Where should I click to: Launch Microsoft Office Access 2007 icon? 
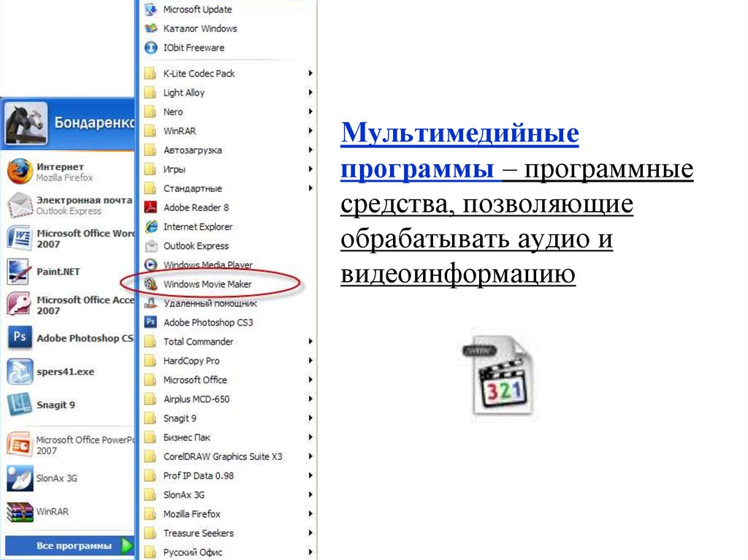point(20,304)
